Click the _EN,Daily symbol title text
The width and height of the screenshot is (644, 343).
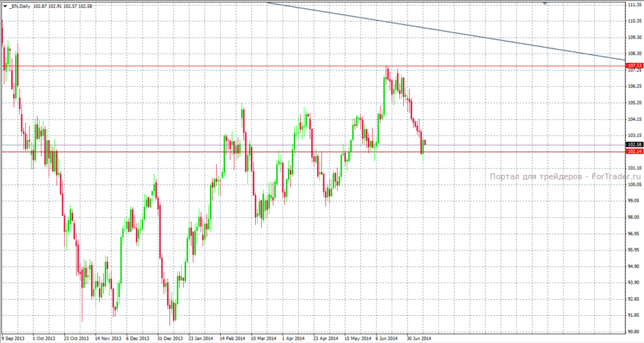(19, 6)
